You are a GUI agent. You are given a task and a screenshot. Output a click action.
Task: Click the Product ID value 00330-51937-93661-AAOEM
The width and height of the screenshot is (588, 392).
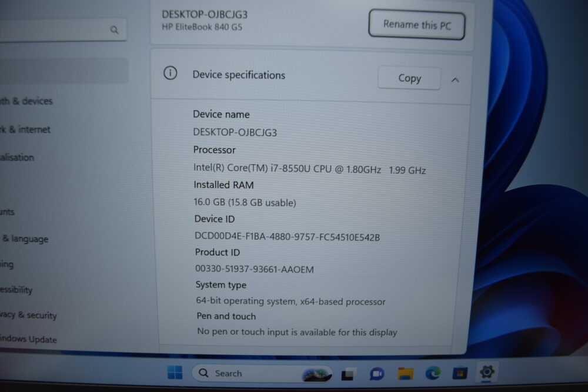click(x=254, y=269)
